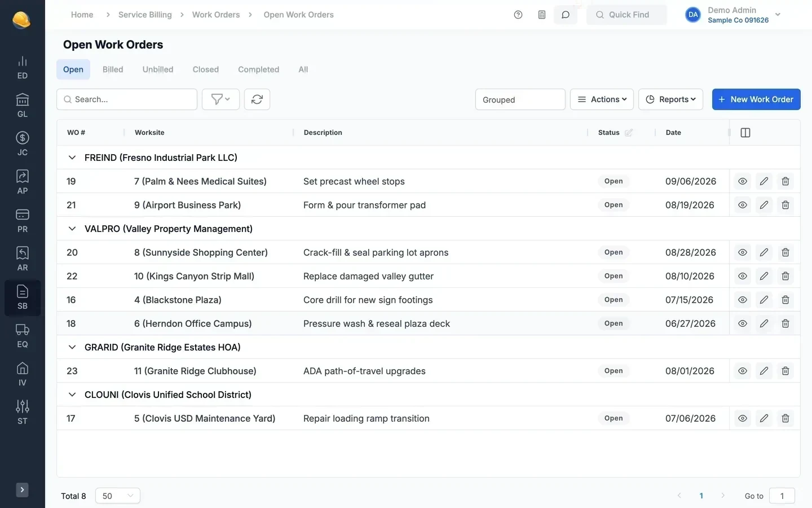
Task: Edit work order 16 Blackstone Plaza
Action: coord(764,300)
